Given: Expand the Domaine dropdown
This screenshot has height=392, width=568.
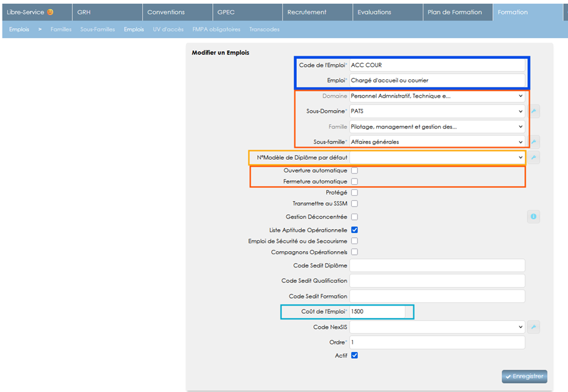Looking at the screenshot, I should 437,96.
